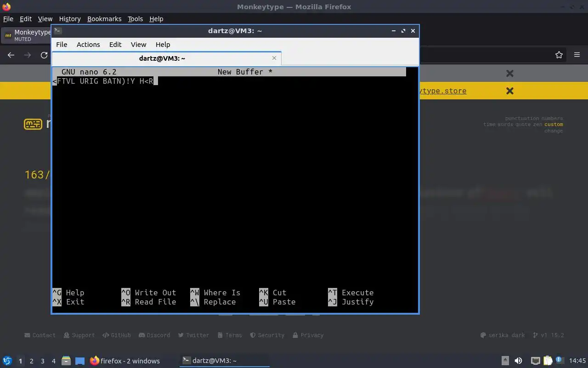Open the terminal Edit menu
This screenshot has width=588, height=368.
(x=115, y=45)
